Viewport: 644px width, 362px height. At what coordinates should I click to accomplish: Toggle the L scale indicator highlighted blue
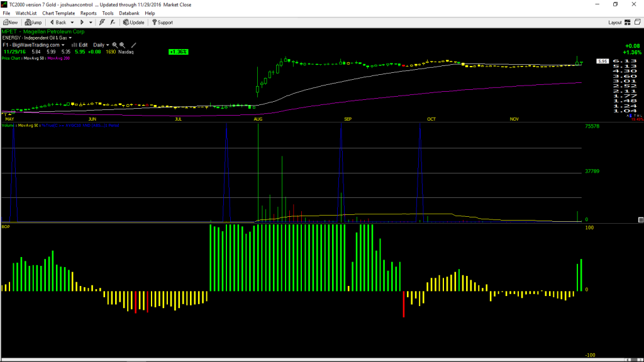pos(630,116)
